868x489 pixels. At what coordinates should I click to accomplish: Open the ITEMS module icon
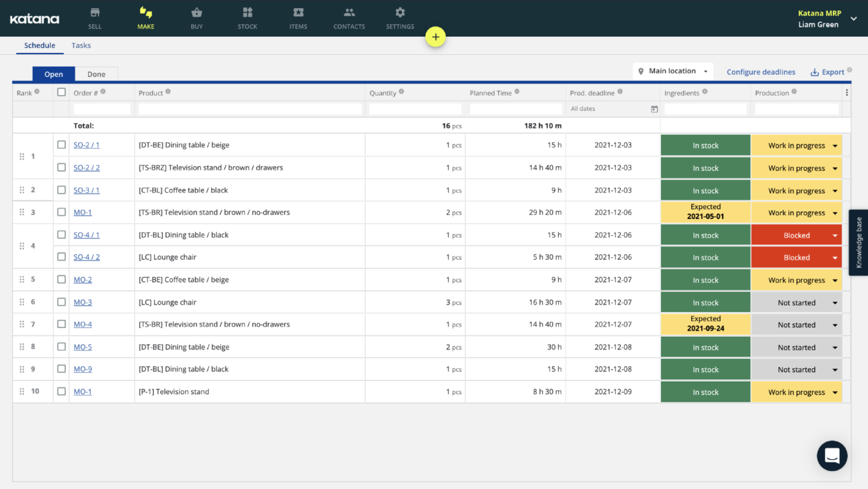298,17
